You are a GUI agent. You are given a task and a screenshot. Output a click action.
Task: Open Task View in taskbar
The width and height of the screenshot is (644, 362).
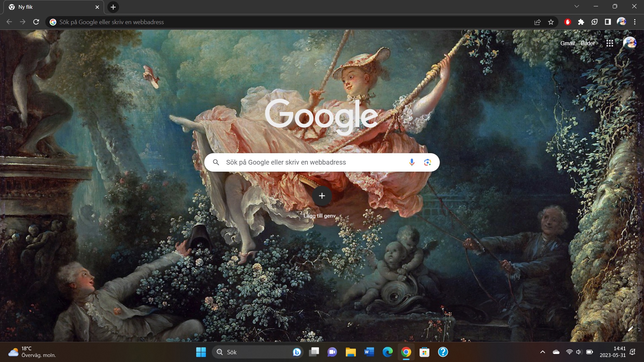[x=314, y=352]
